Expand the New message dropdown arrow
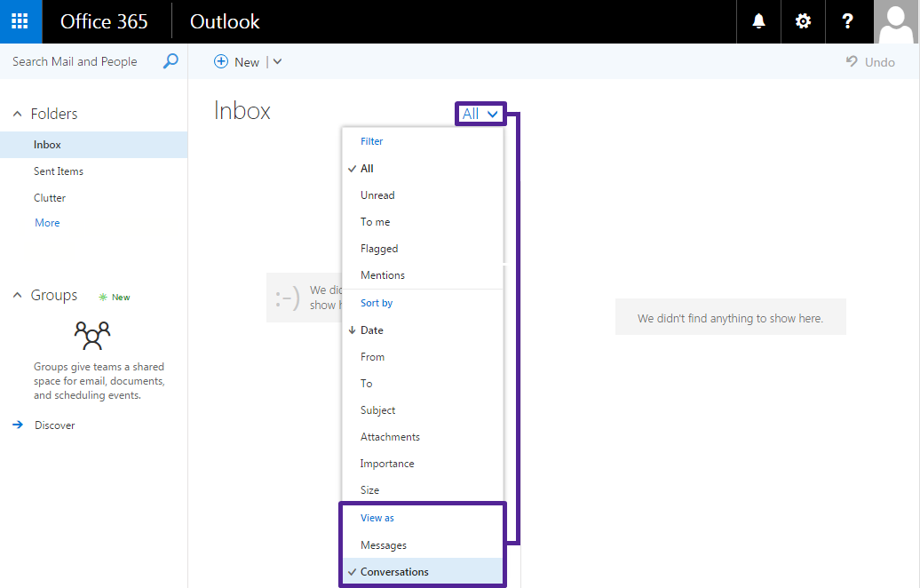This screenshot has height=588, width=920. (278, 61)
